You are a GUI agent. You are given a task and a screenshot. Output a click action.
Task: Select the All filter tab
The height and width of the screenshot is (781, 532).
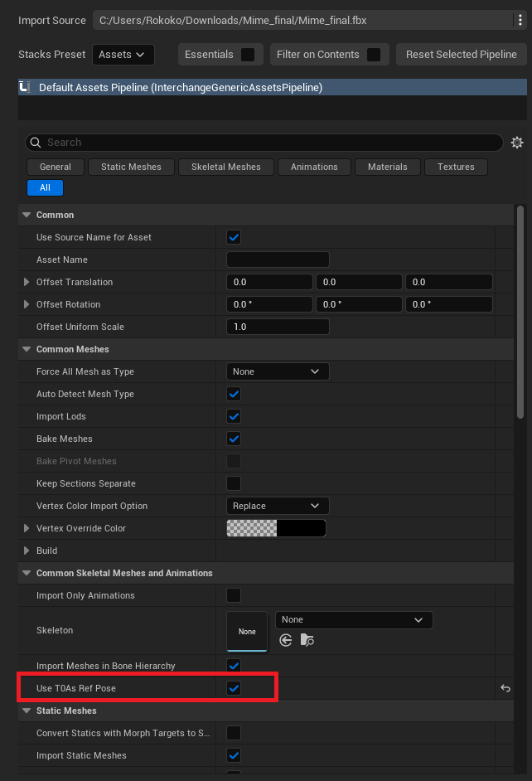[45, 187]
